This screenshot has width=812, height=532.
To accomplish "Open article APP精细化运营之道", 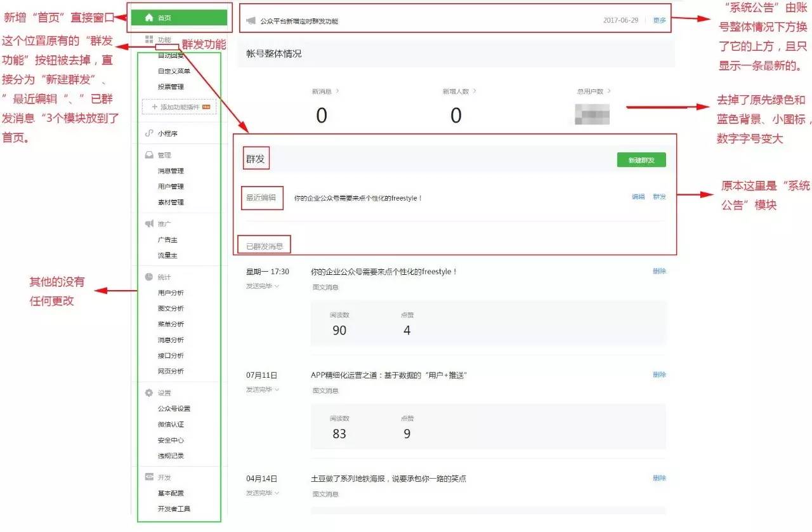I will point(389,375).
